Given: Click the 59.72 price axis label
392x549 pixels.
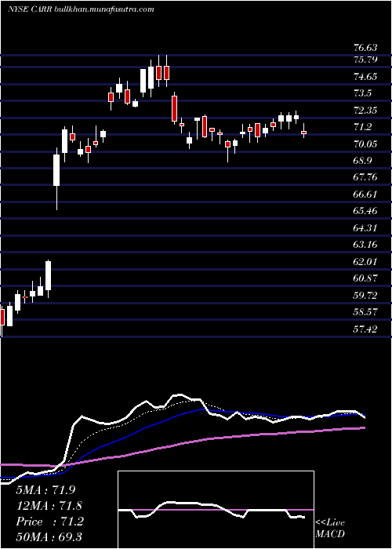Looking at the screenshot, I should tap(366, 295).
